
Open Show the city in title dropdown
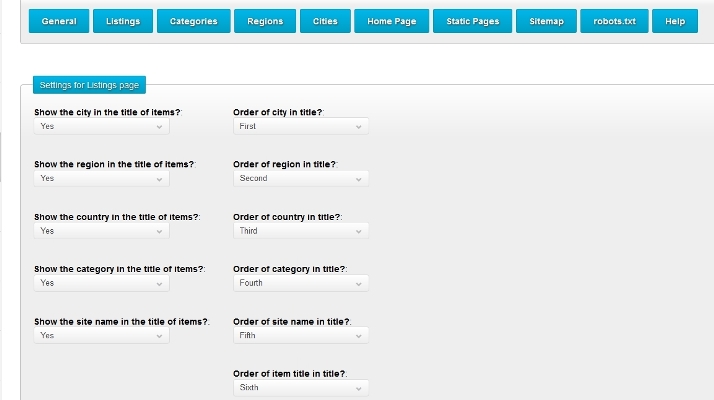coord(102,126)
